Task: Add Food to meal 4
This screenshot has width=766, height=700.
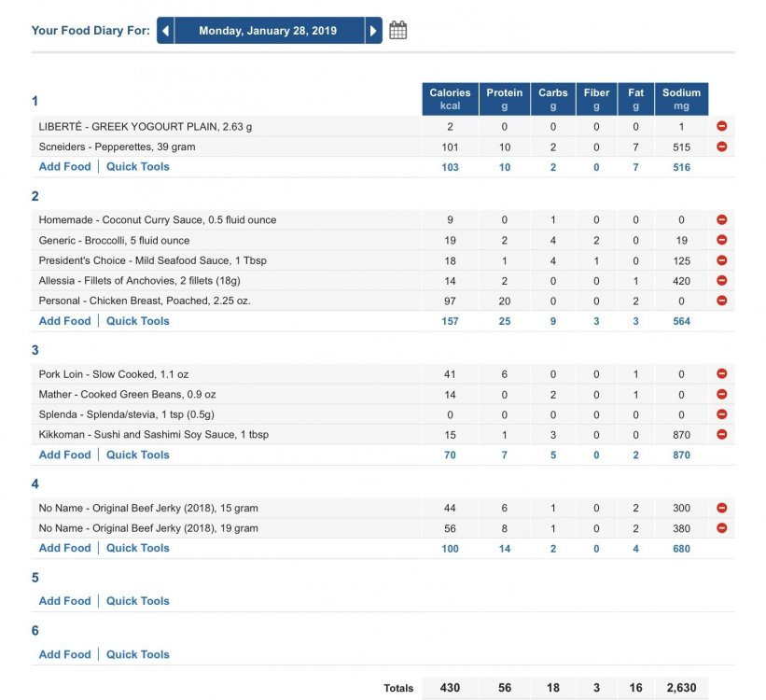Action: (65, 548)
